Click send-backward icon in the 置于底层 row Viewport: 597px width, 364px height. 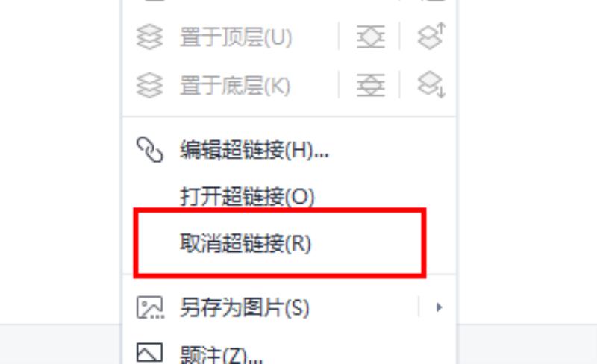tap(370, 85)
